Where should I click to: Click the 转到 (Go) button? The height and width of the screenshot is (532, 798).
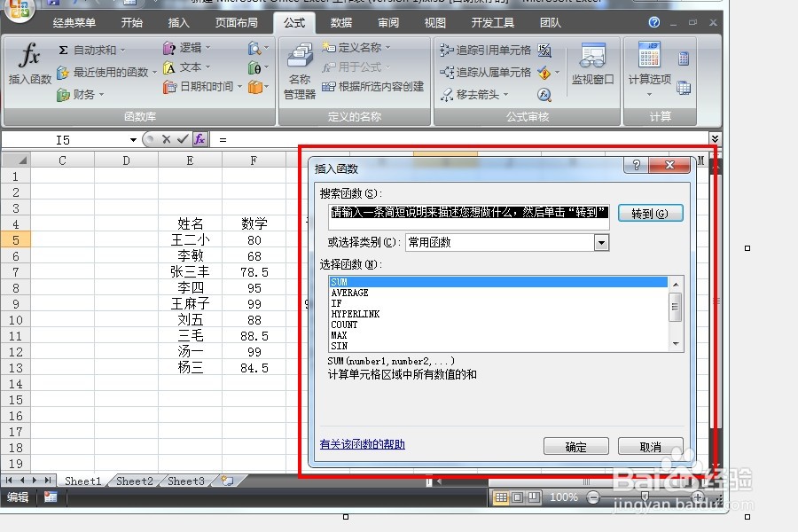click(x=650, y=213)
